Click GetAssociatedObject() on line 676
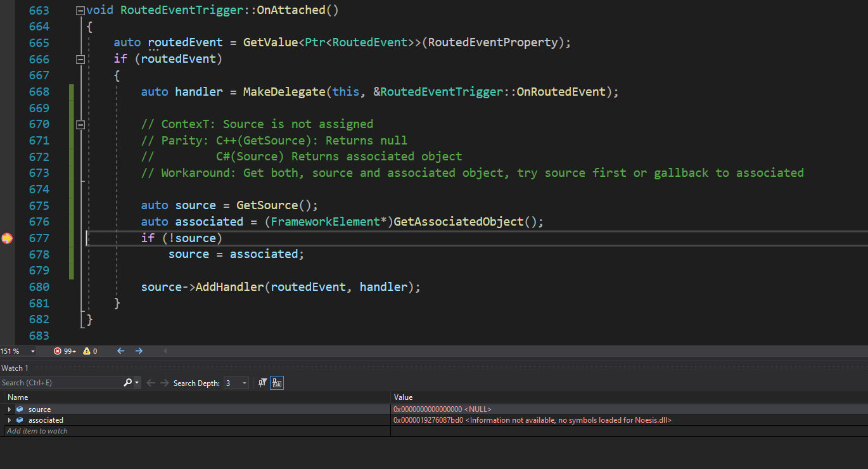 point(466,222)
